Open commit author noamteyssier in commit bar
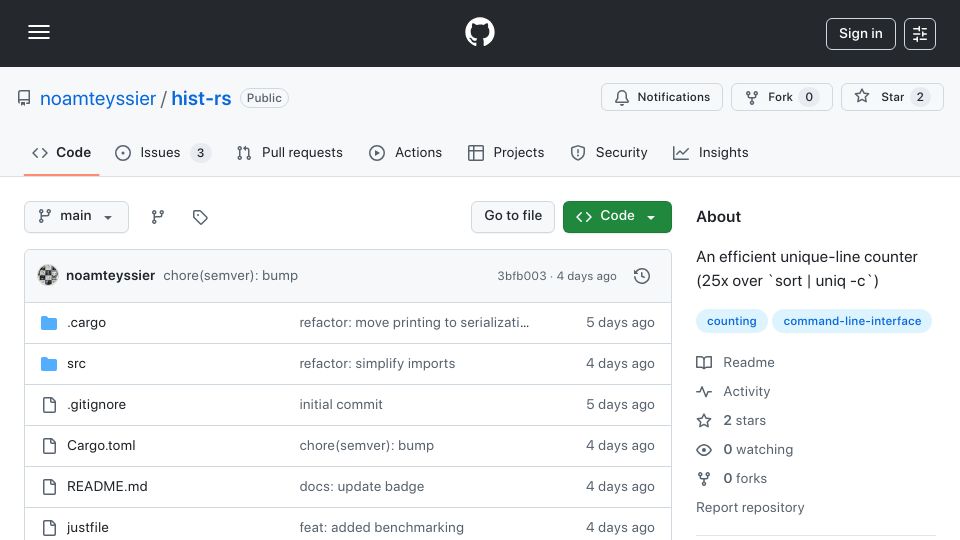 [110, 276]
